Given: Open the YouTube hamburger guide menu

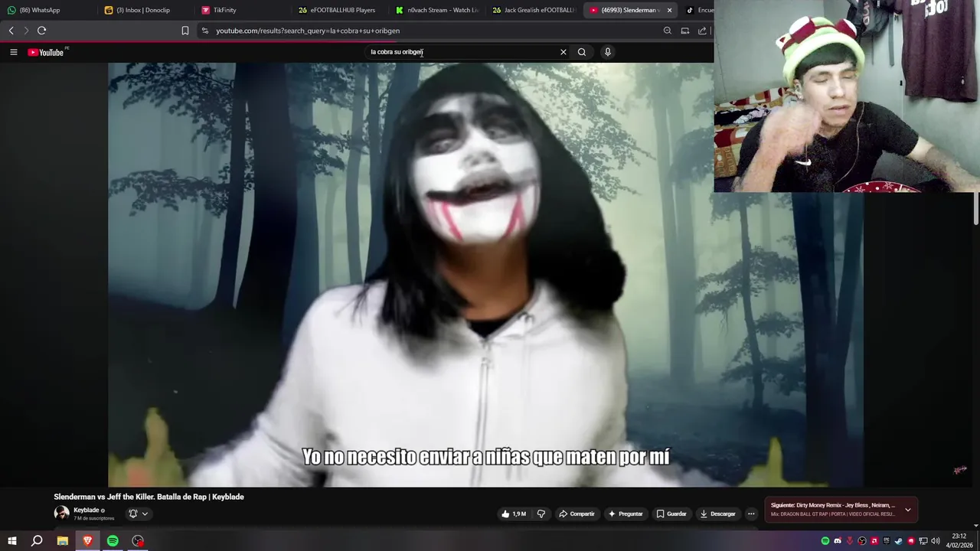Looking at the screenshot, I should [x=13, y=52].
